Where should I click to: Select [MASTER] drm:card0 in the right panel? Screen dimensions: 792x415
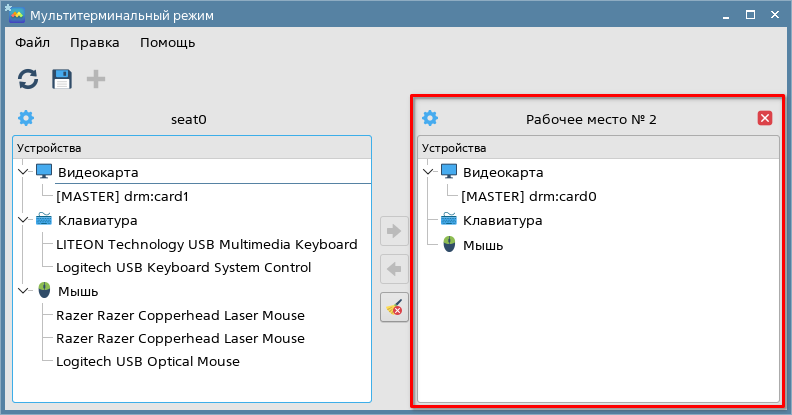coord(529,196)
